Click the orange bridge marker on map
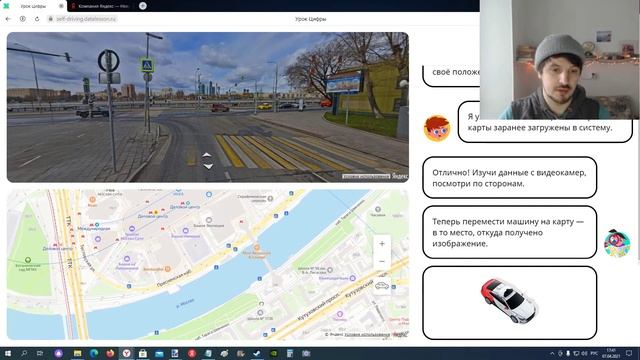Screen dimensions: 640x360 [x=257, y=248]
